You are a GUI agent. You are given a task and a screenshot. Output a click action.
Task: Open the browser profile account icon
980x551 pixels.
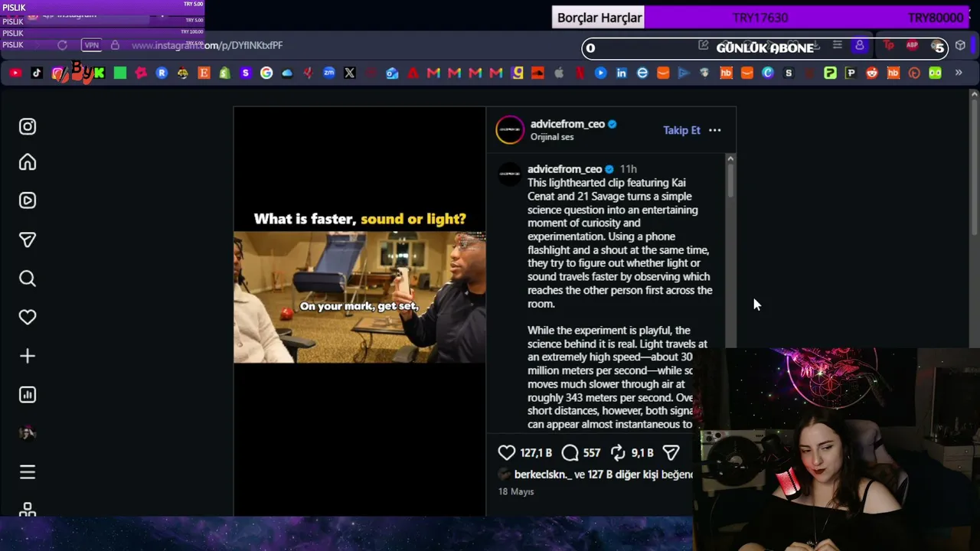[860, 46]
